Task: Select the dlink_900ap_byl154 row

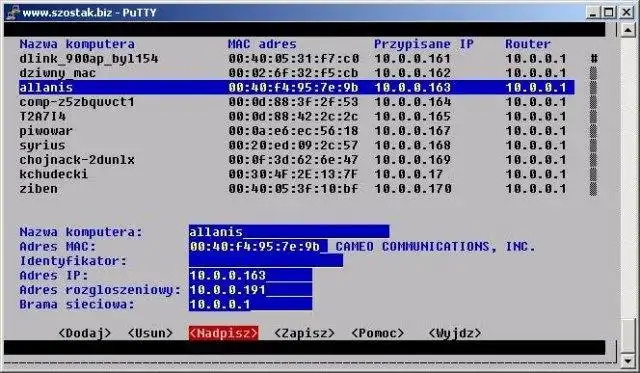Action: (x=297, y=59)
